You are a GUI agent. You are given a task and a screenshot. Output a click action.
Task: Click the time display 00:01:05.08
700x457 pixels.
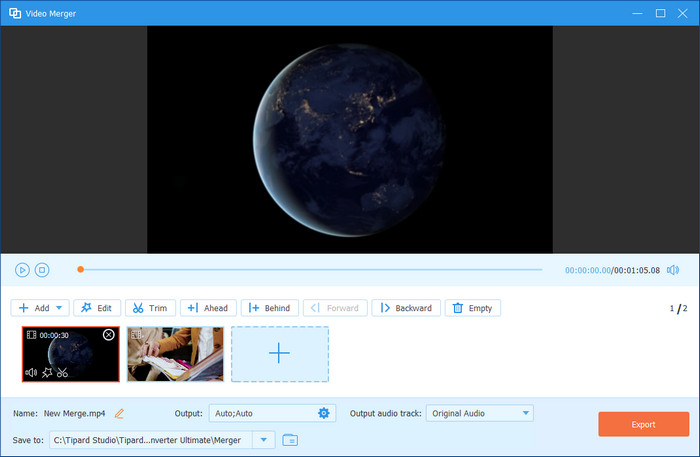(x=637, y=270)
